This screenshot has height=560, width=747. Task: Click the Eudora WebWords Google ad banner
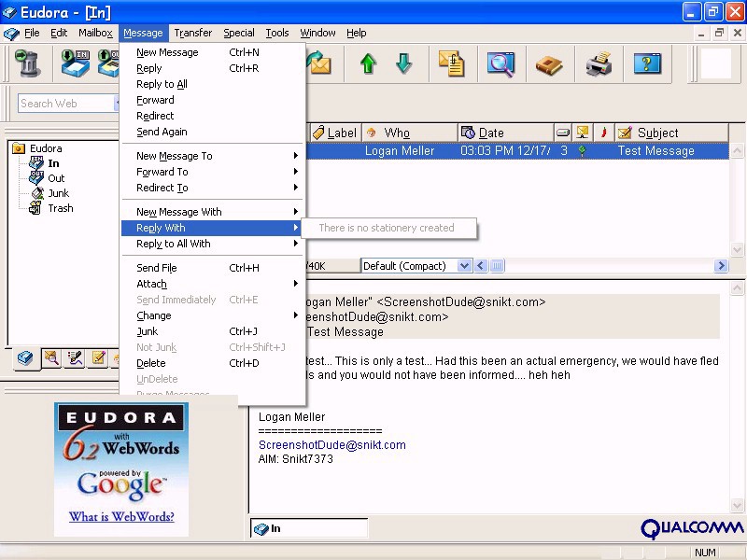click(x=121, y=469)
